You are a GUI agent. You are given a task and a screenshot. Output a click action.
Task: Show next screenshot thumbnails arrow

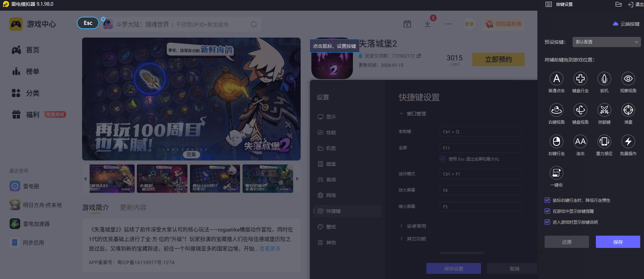tap(298, 179)
